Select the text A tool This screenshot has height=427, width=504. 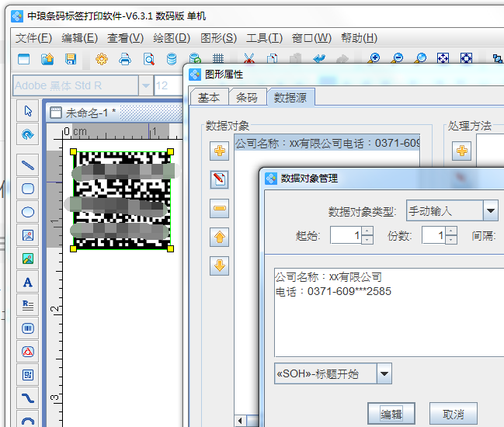tap(28, 282)
